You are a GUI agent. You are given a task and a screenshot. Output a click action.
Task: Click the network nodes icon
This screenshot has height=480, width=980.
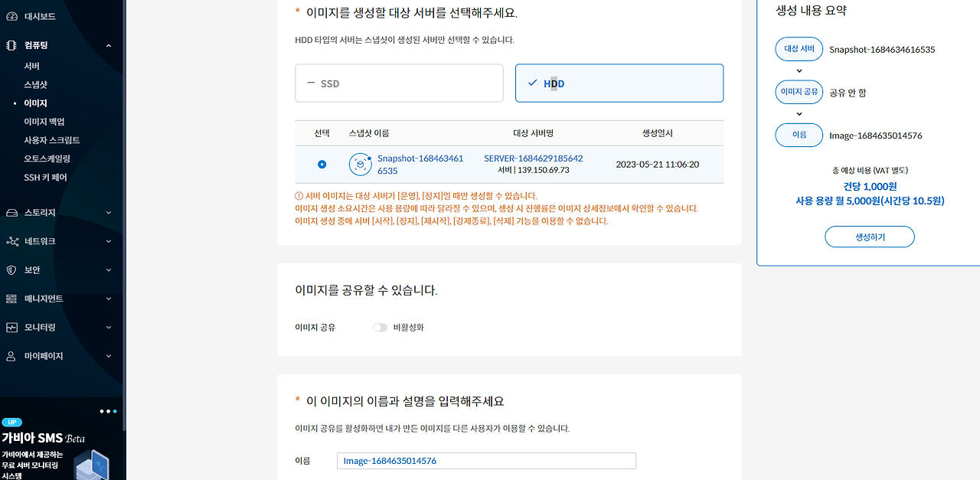(x=11, y=241)
